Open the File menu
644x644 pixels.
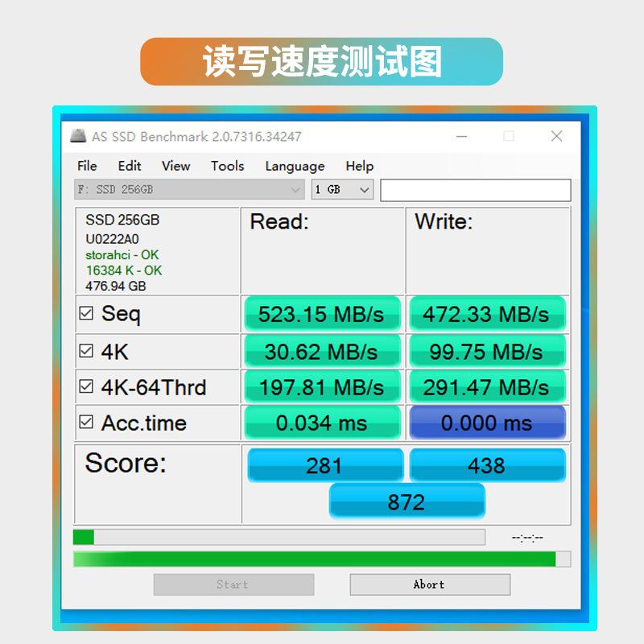(x=87, y=166)
